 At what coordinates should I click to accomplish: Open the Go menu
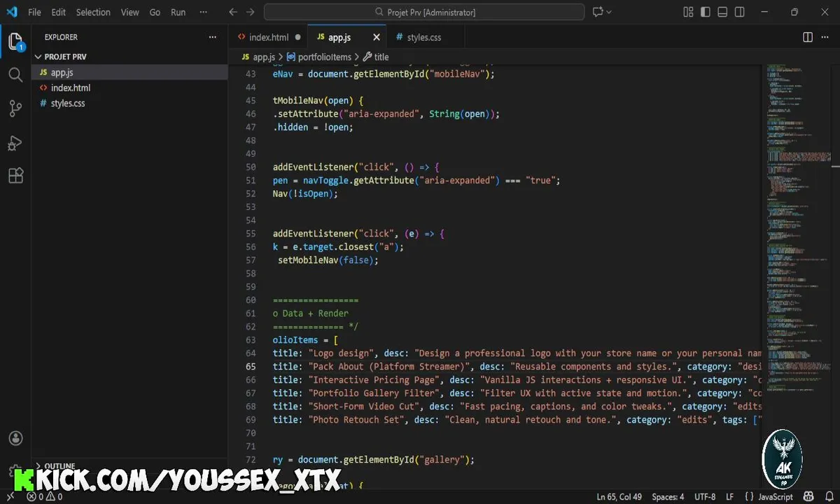155,12
